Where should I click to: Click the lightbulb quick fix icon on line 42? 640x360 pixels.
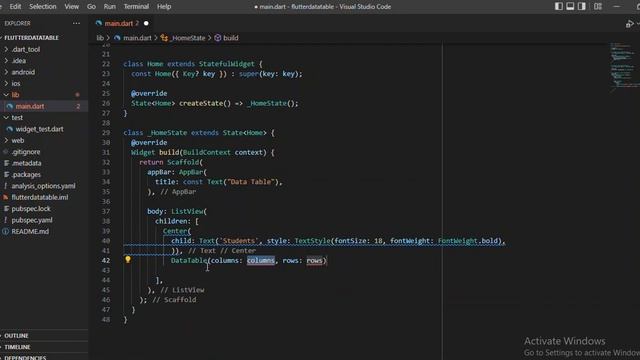pos(128,260)
